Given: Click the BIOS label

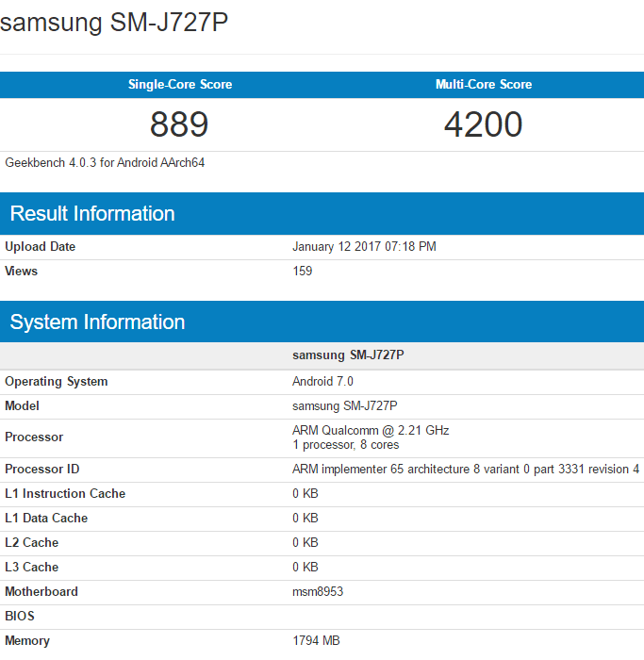Looking at the screenshot, I should (20, 616).
